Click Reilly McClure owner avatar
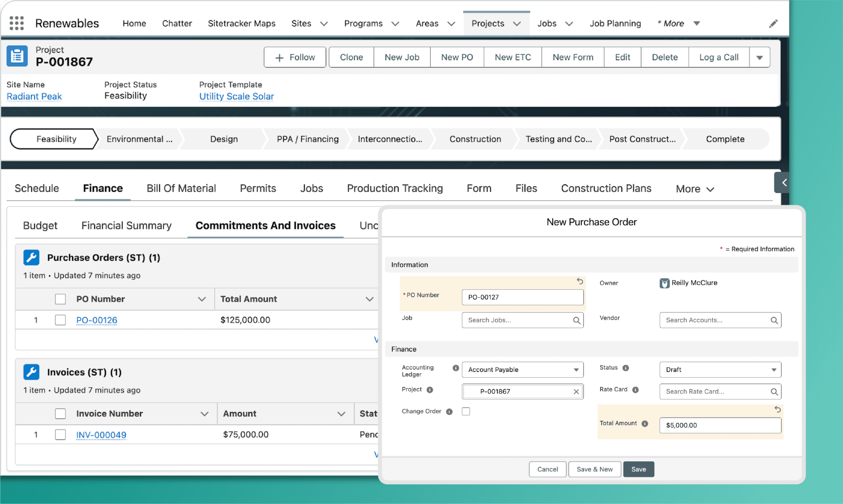This screenshot has width=843, height=504. tap(664, 283)
